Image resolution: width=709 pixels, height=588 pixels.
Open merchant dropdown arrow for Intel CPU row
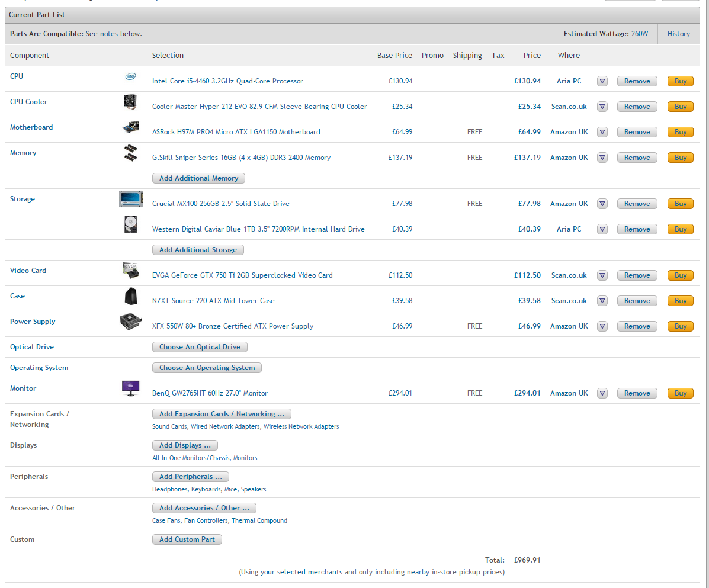(x=602, y=81)
